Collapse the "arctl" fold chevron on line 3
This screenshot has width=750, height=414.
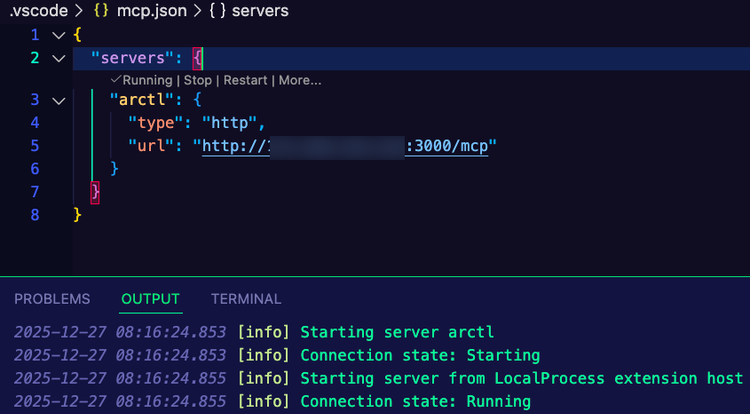pos(58,101)
